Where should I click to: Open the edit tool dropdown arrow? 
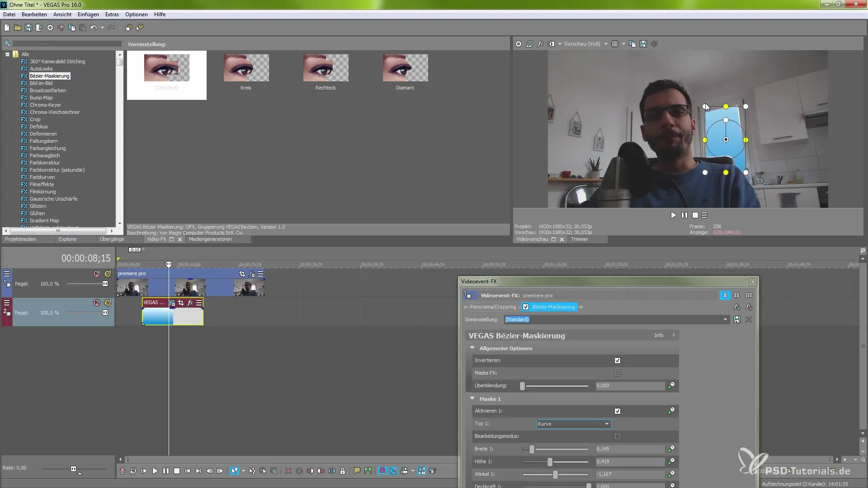coord(243,471)
